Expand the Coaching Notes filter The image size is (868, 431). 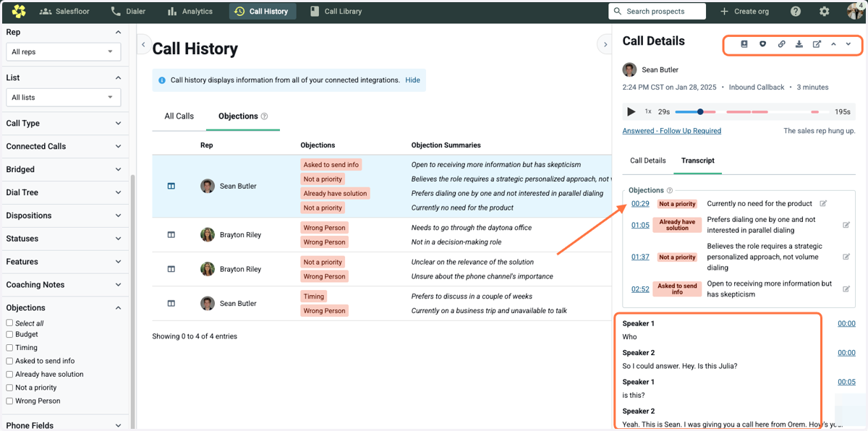pyautogui.click(x=64, y=285)
